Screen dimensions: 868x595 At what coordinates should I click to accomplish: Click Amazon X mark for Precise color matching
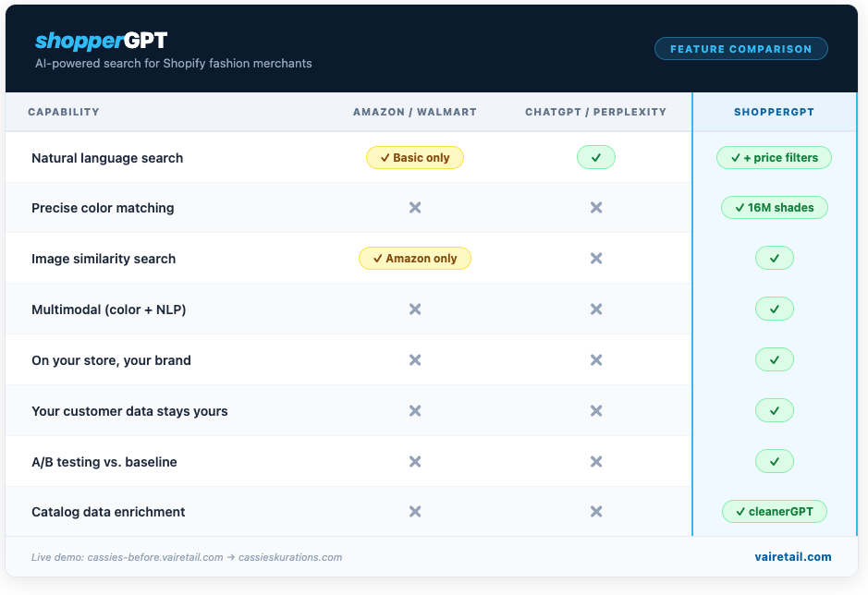pos(415,208)
